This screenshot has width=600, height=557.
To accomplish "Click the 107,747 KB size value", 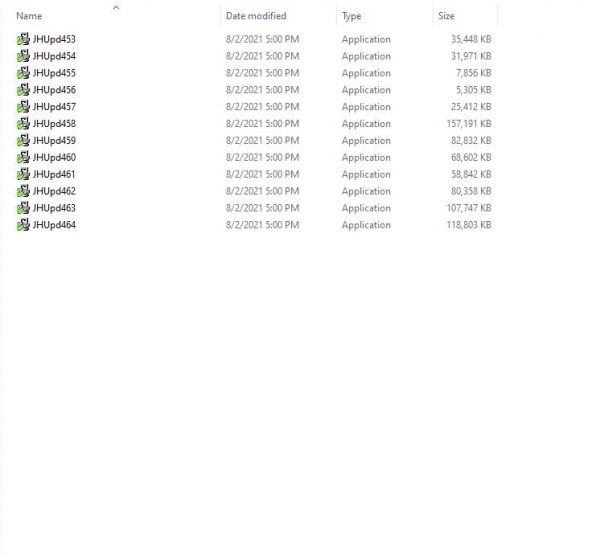I will click(469, 208).
